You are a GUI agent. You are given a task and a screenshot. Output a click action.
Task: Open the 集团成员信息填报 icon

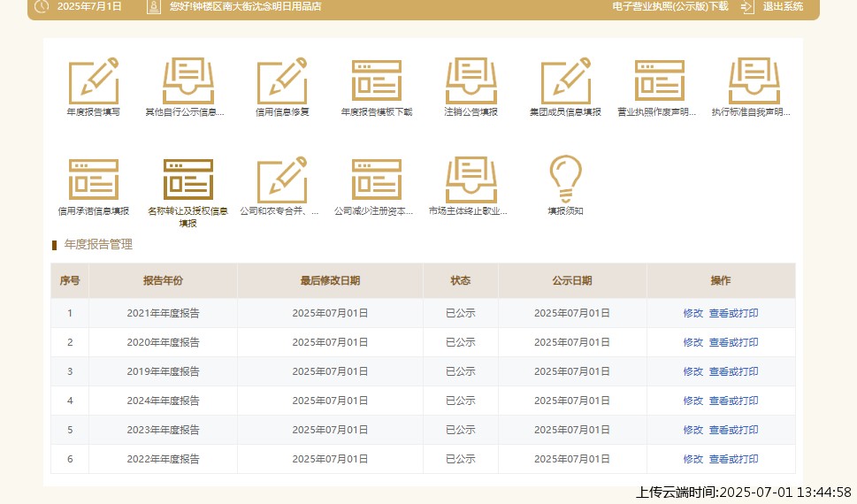point(566,80)
